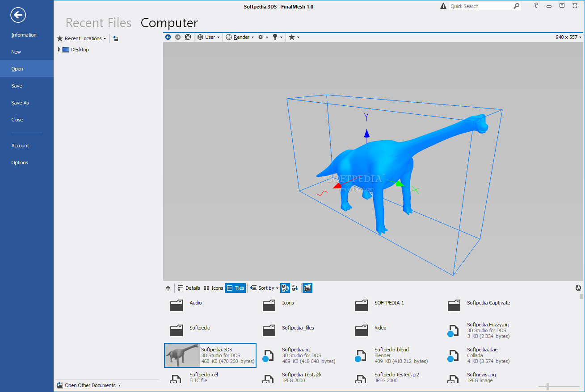Toggle descending Z-A sort order

point(295,288)
